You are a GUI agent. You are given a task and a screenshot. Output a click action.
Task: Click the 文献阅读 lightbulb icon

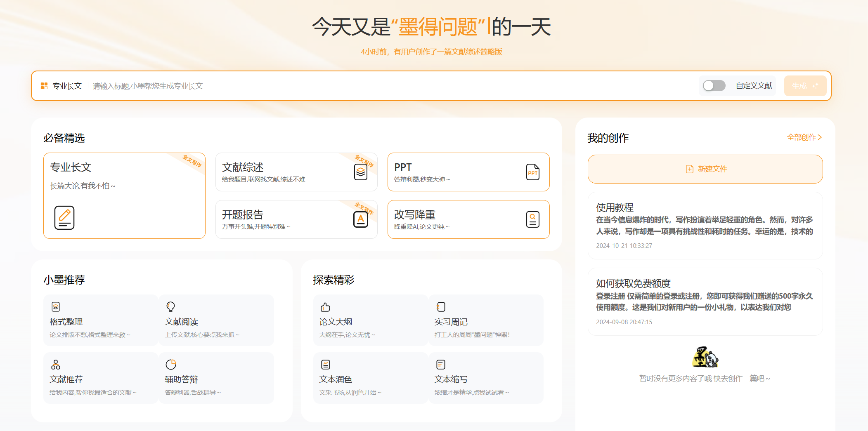tap(171, 307)
